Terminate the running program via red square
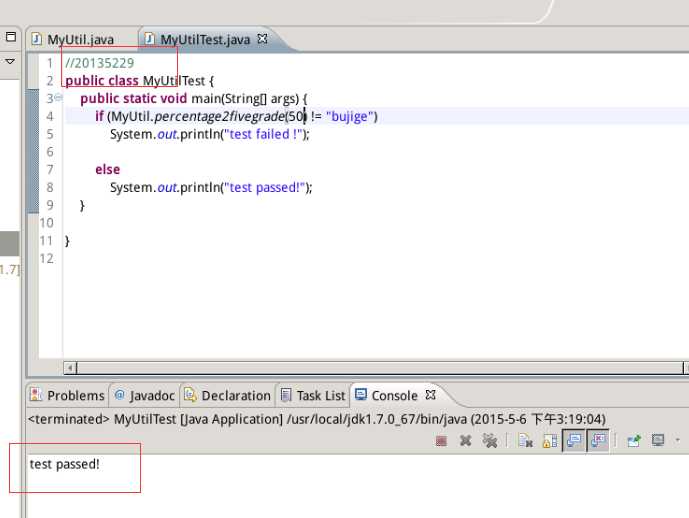 (441, 441)
